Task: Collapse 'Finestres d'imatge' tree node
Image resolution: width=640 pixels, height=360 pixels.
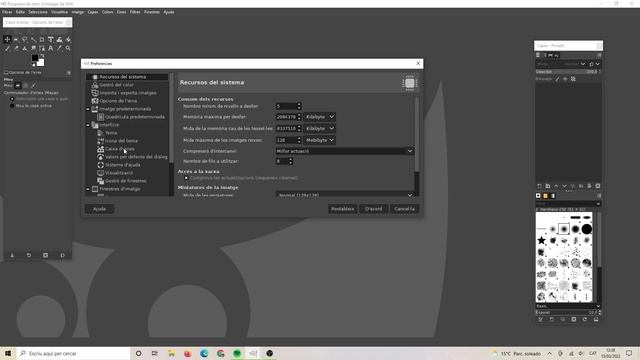Action: [x=88, y=189]
